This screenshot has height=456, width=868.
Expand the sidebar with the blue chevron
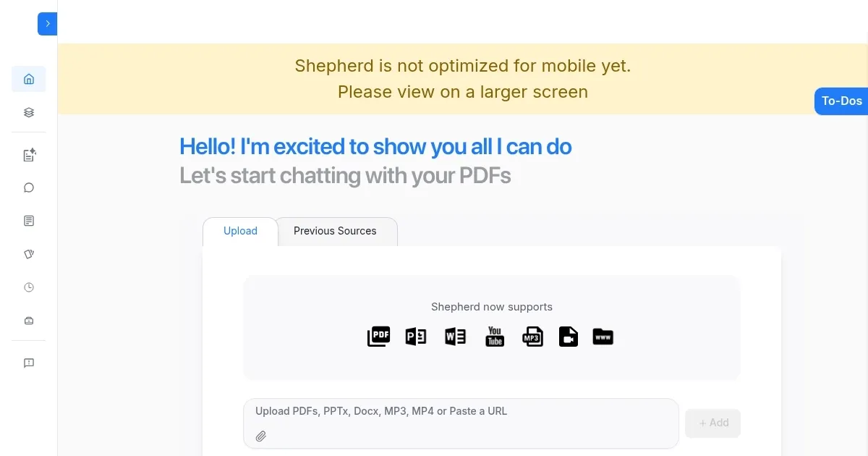point(47,23)
